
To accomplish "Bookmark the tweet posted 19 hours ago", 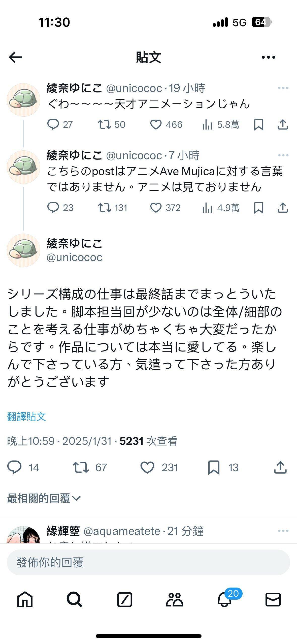I will pos(259,124).
